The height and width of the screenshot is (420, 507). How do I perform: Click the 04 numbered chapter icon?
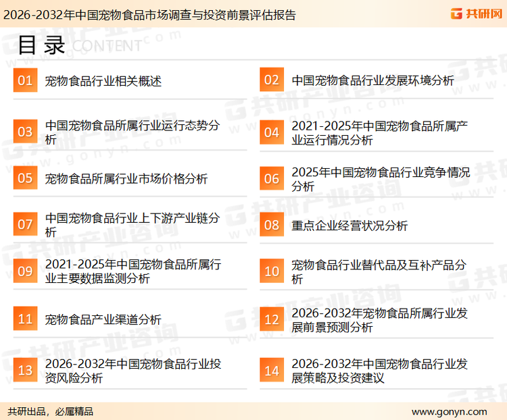click(x=271, y=132)
